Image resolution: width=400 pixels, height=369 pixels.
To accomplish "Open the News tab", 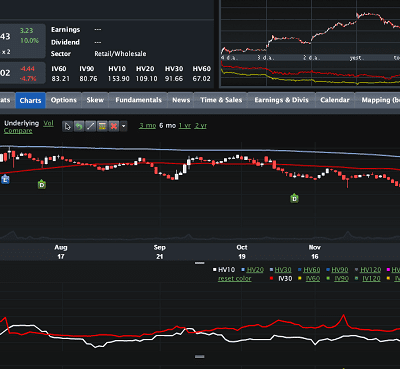I will pos(181,100).
